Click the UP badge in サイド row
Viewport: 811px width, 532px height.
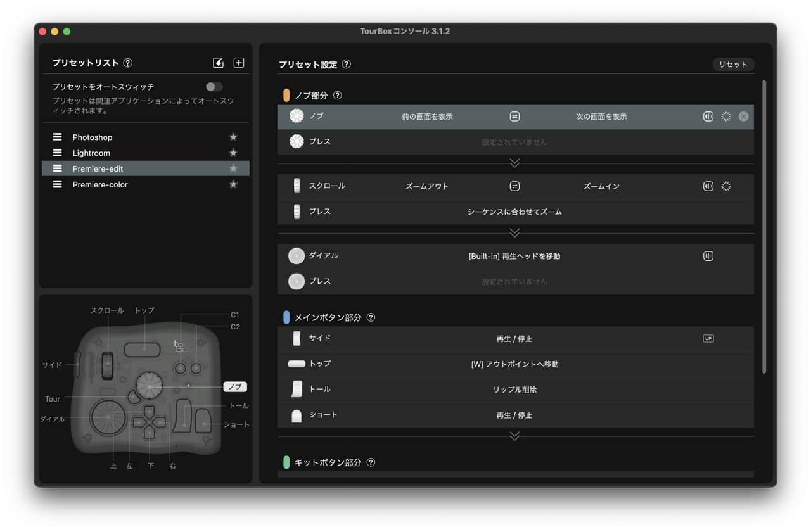tap(708, 338)
